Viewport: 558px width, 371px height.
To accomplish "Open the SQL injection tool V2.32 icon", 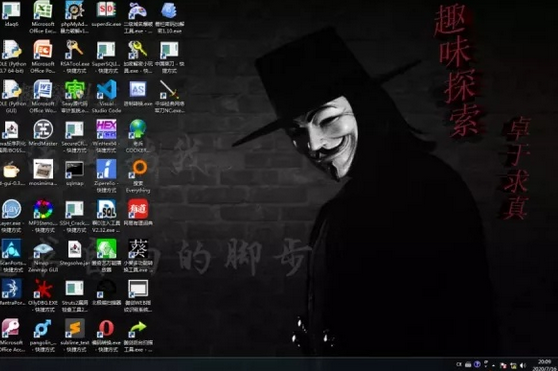I will tap(106, 216).
